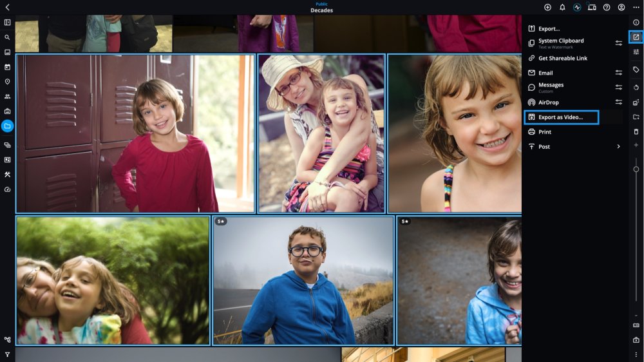Select Export as Video menu item
The image size is (644, 362).
[x=561, y=117]
